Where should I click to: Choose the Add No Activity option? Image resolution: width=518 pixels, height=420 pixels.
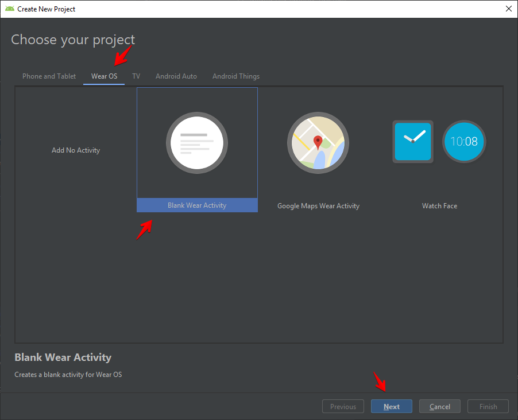[76, 150]
